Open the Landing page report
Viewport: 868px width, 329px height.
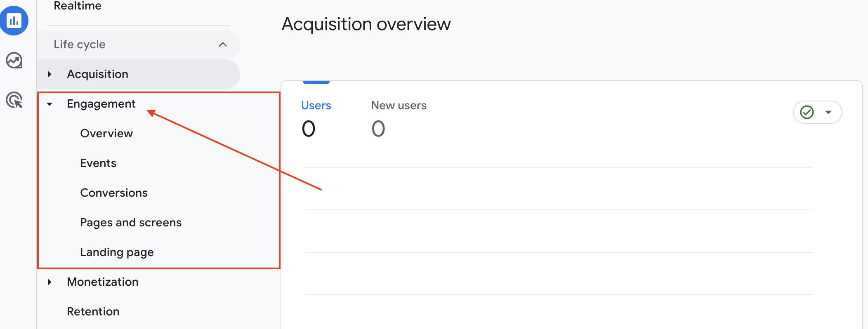tap(117, 252)
